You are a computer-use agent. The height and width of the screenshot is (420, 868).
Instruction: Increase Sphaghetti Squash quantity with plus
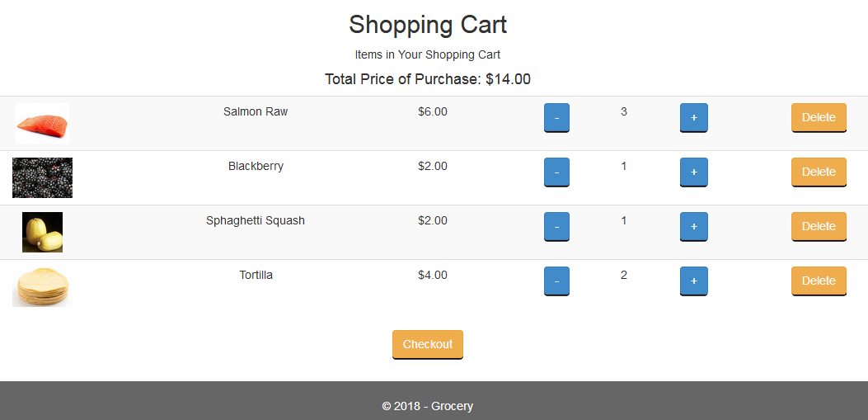point(693,227)
